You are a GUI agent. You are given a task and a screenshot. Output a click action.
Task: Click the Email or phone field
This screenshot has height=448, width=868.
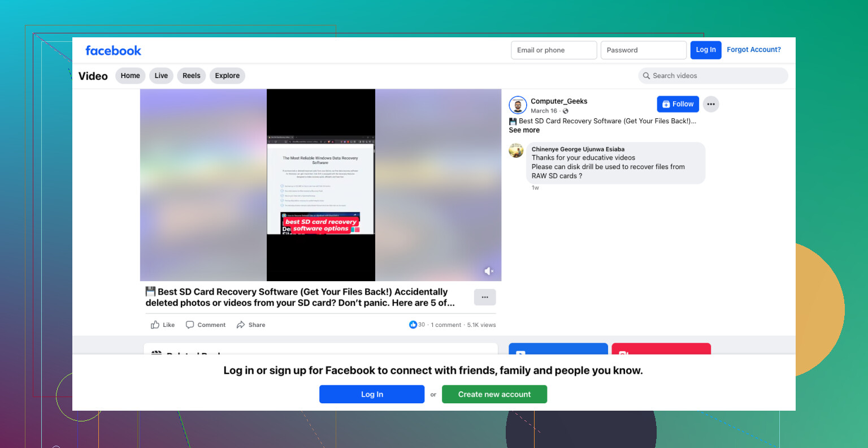554,50
